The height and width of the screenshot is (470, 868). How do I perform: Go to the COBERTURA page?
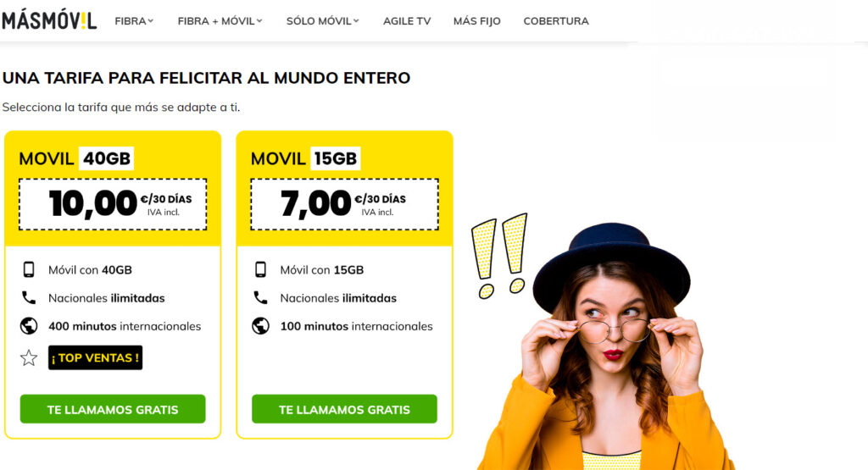[x=556, y=21]
